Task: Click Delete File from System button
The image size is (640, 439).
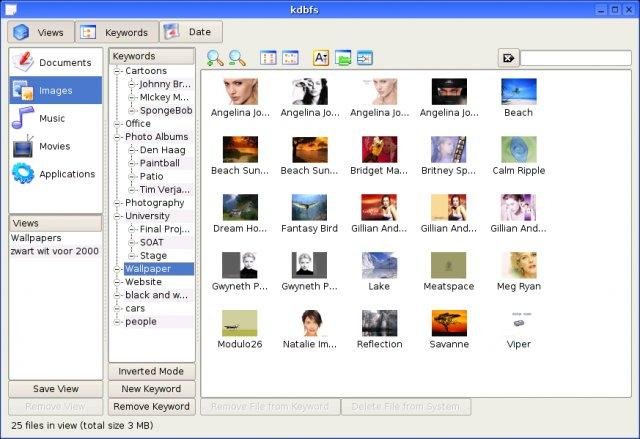Action: pos(406,406)
